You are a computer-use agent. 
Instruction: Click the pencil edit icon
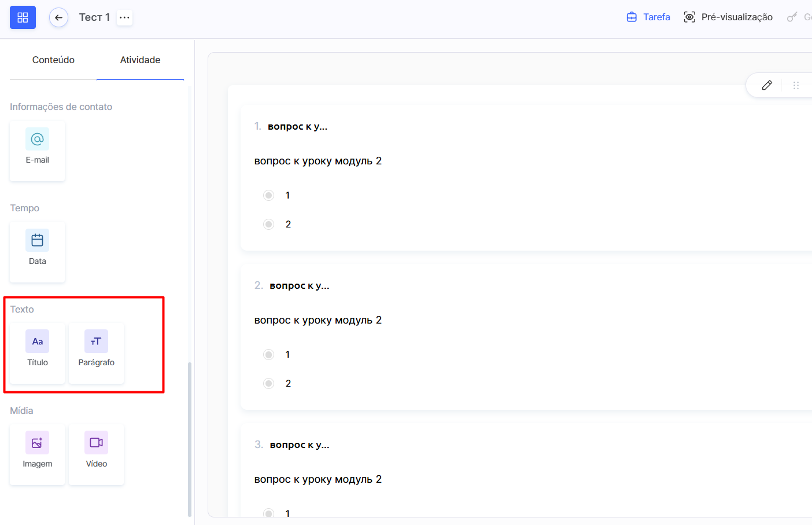click(767, 85)
